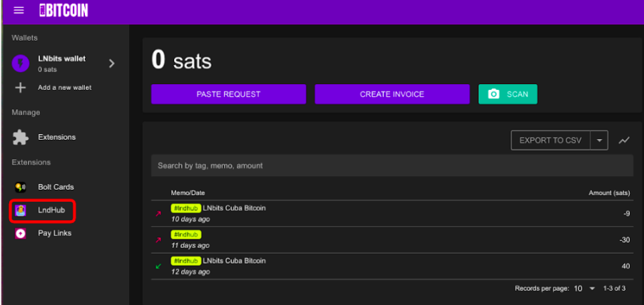644x305 pixels.
Task: Click the Extensions puzzle piece icon
Action: tap(21, 137)
